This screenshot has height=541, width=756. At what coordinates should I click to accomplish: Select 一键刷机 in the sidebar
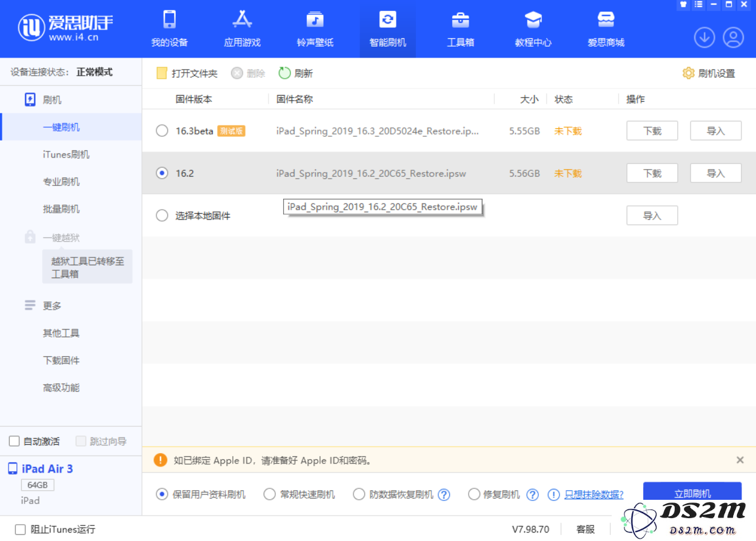(70, 127)
